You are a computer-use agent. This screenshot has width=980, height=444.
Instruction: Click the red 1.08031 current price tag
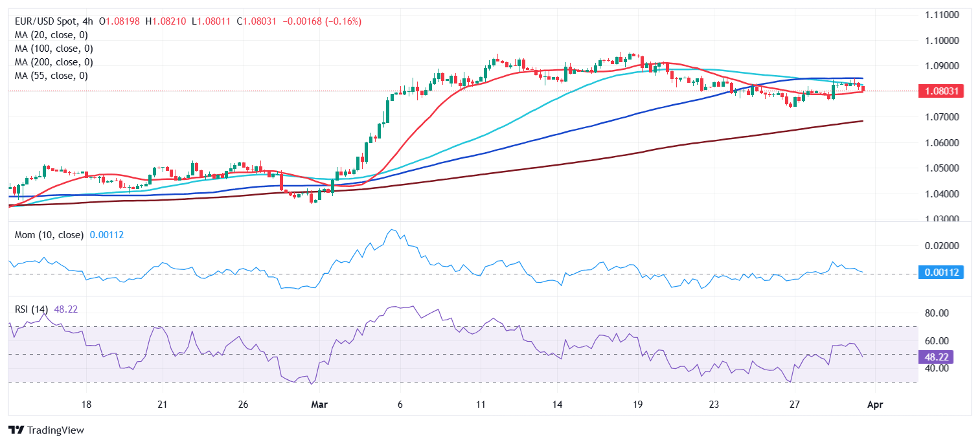pyautogui.click(x=941, y=91)
